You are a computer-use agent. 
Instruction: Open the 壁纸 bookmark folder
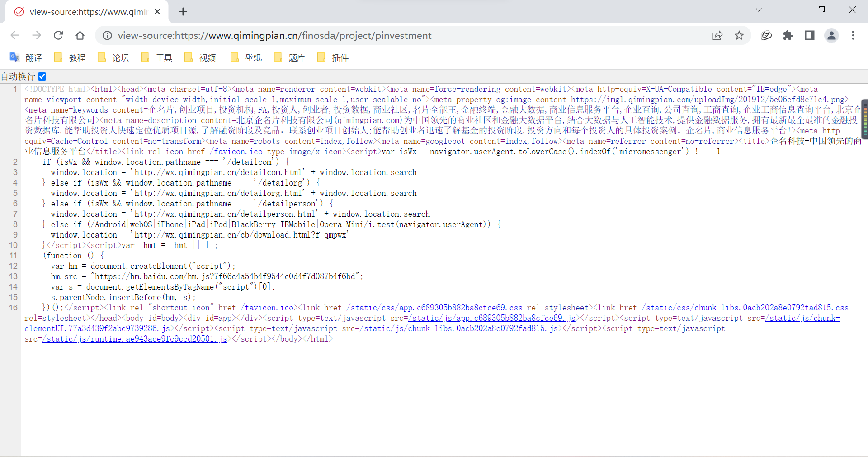pos(246,57)
